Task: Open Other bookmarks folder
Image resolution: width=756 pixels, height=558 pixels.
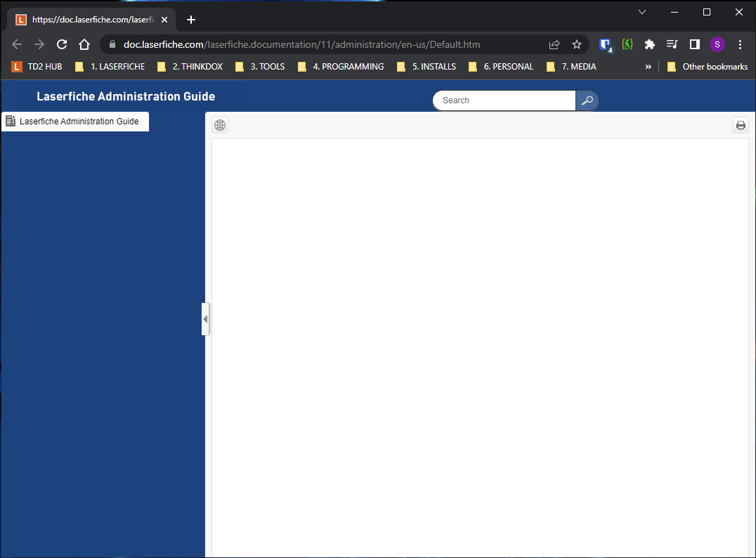Action: tap(708, 67)
